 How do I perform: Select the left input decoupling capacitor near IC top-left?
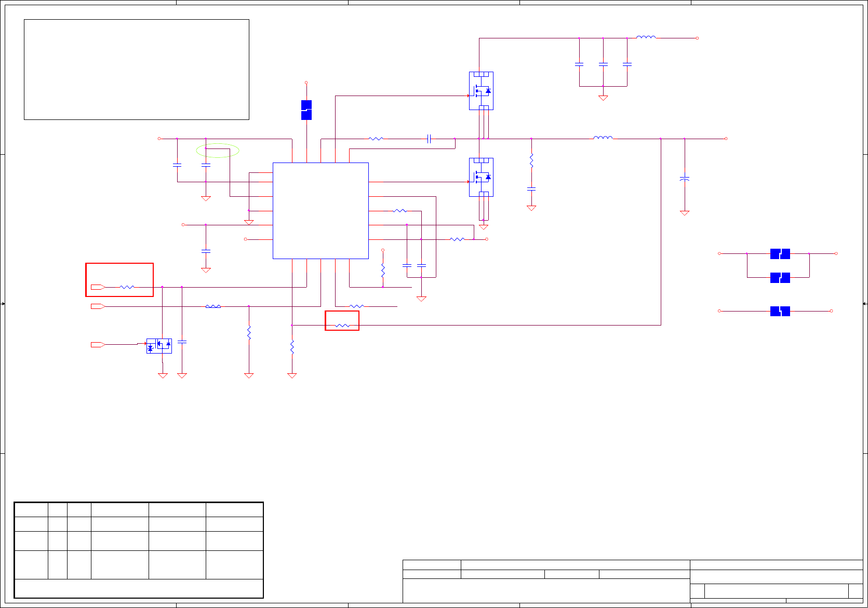[x=177, y=165]
